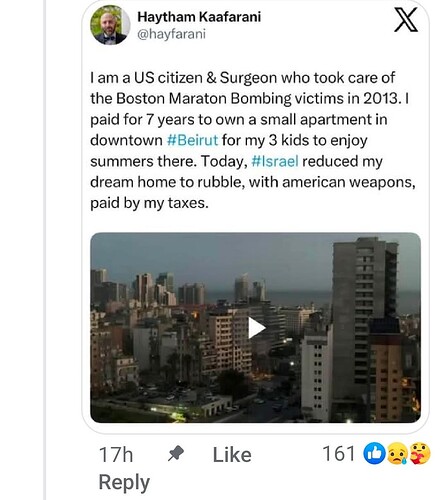Open the @hayfarani handle
The height and width of the screenshot is (500, 446).
[x=171, y=34]
